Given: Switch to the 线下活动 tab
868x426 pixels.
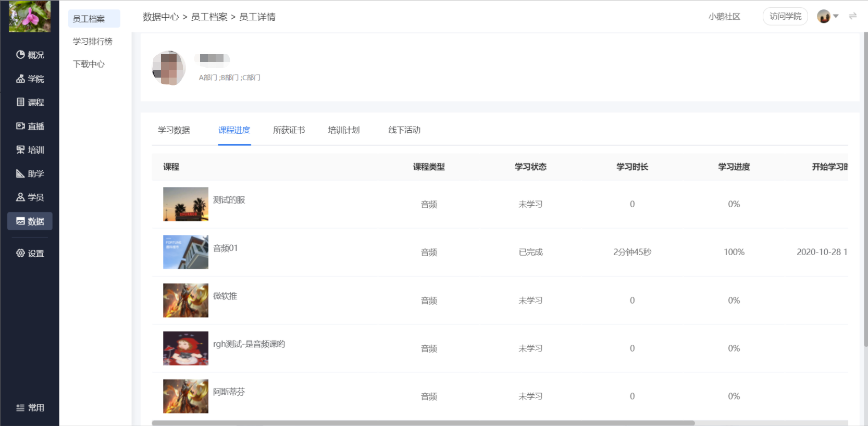Looking at the screenshot, I should [404, 130].
